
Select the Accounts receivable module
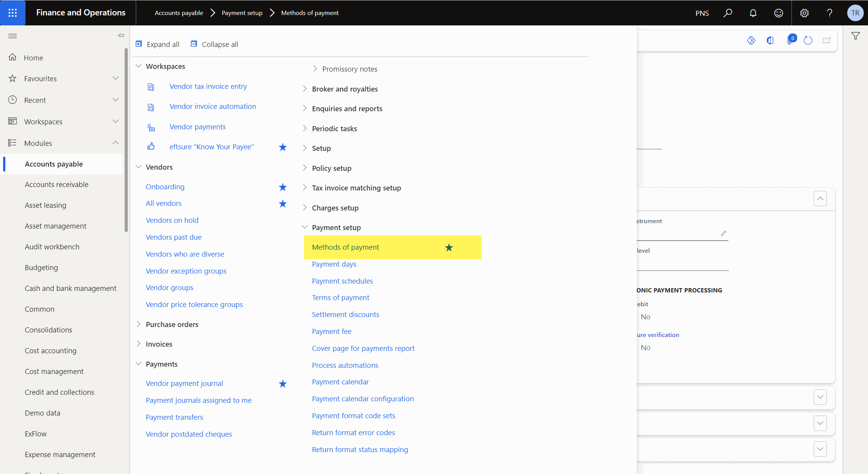point(57,184)
